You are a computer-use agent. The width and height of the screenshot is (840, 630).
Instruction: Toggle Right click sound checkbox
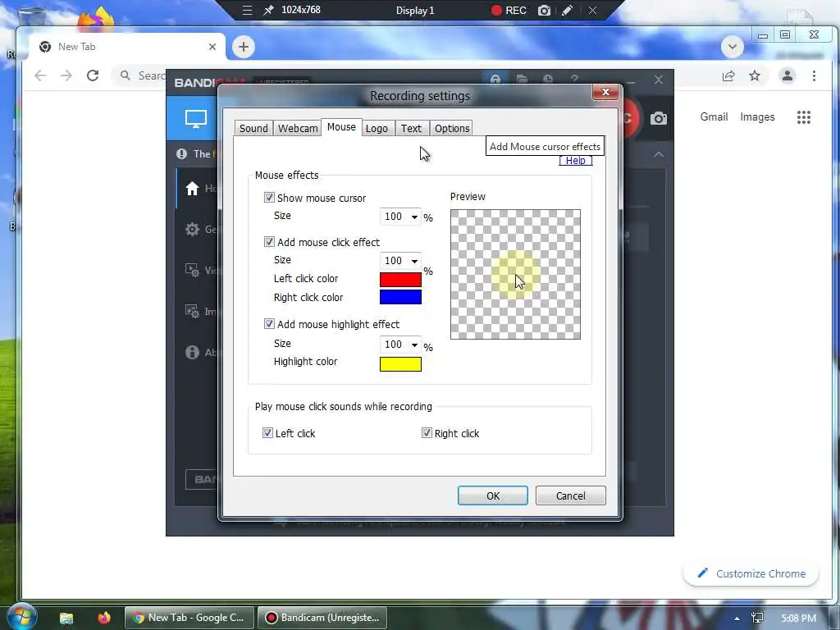tap(427, 433)
